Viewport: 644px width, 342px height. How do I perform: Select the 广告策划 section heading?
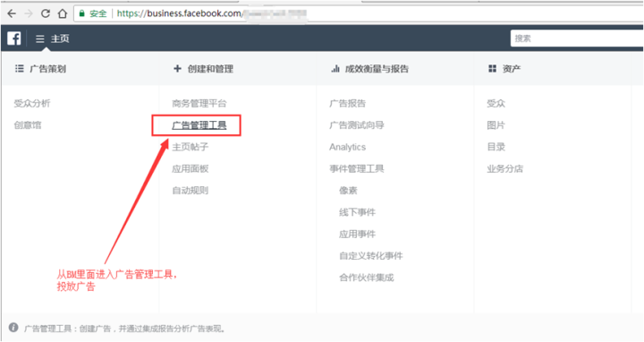click(47, 69)
